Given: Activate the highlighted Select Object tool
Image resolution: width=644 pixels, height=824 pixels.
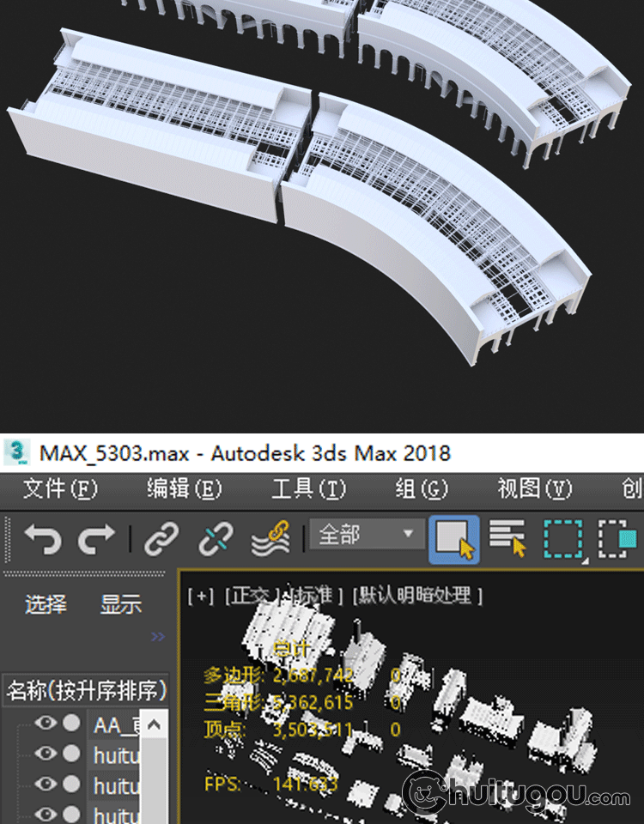Looking at the screenshot, I should (x=454, y=539).
